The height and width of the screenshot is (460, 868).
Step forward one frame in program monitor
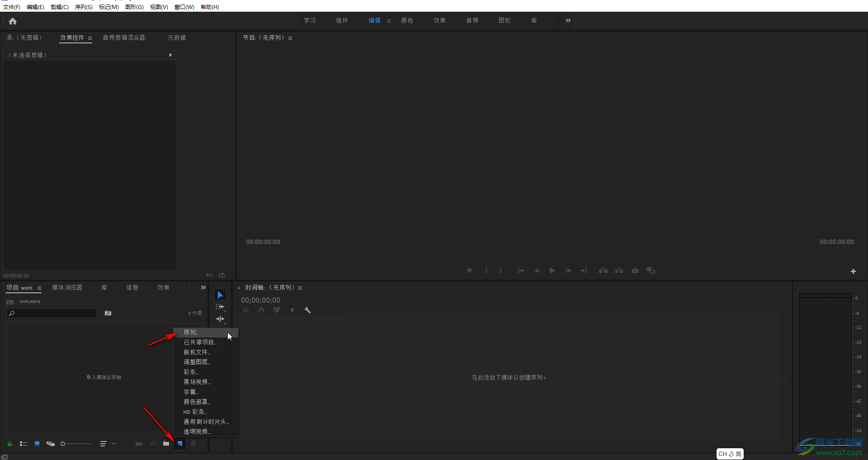click(568, 271)
